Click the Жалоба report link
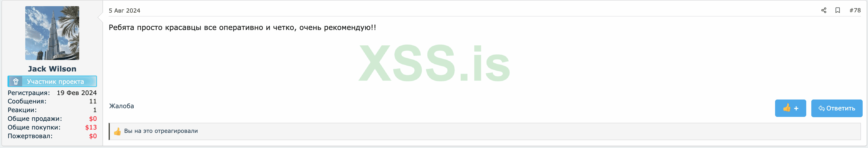The image size is (868, 148). (121, 106)
